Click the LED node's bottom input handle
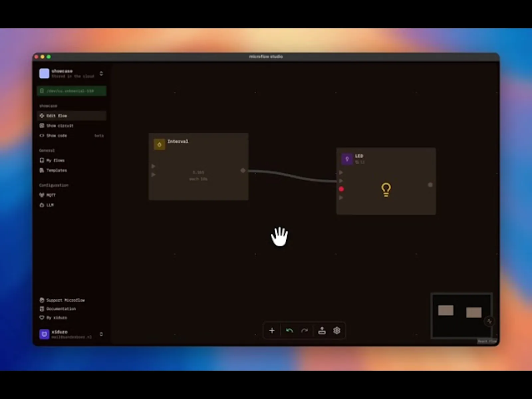 pyautogui.click(x=341, y=198)
